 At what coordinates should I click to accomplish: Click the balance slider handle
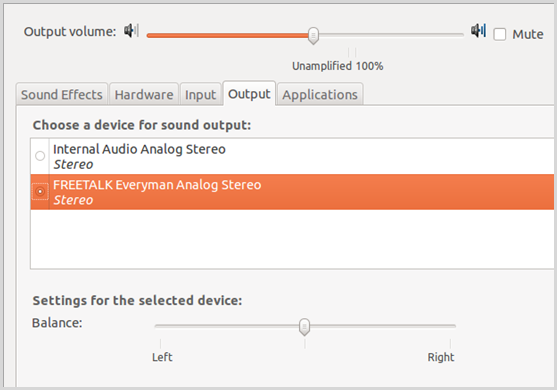coord(304,327)
